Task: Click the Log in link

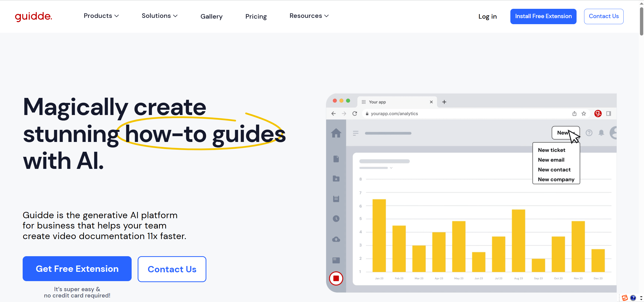Action: tap(487, 16)
